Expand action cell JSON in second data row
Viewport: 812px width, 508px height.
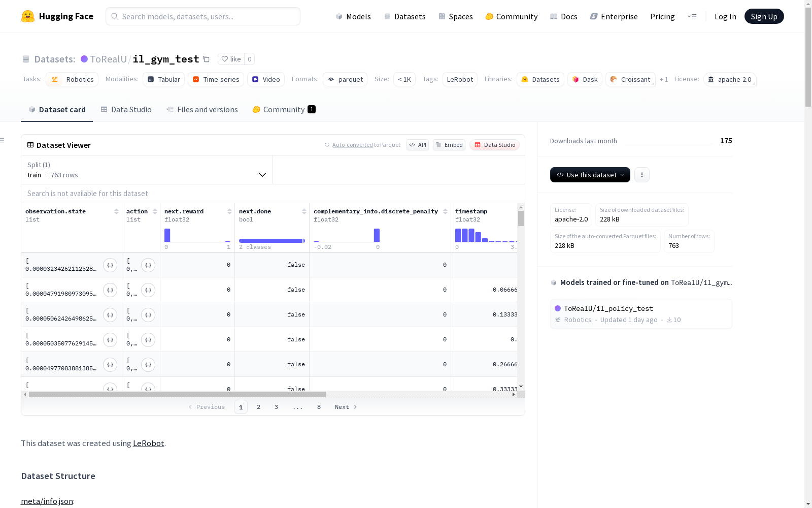coord(148,290)
